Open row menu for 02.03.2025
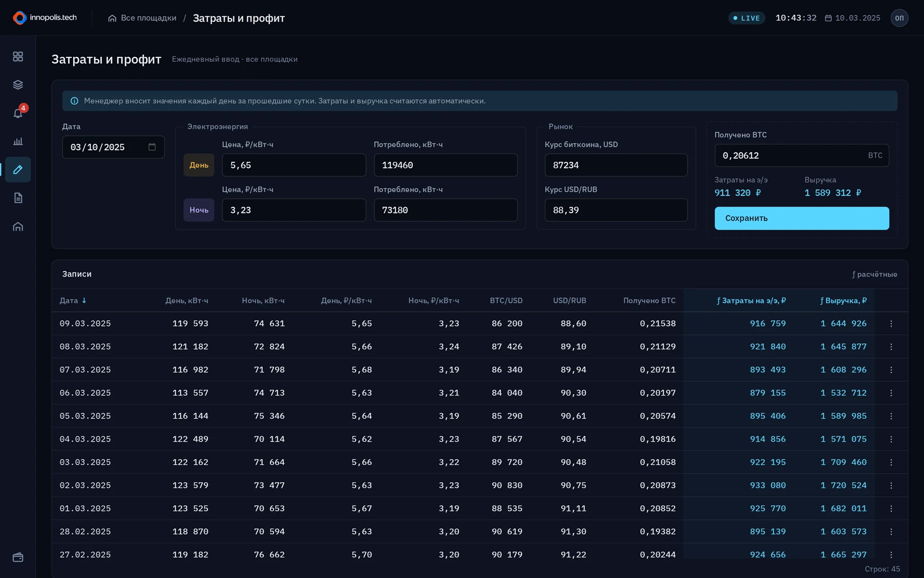This screenshot has height=578, width=924. coord(891,486)
